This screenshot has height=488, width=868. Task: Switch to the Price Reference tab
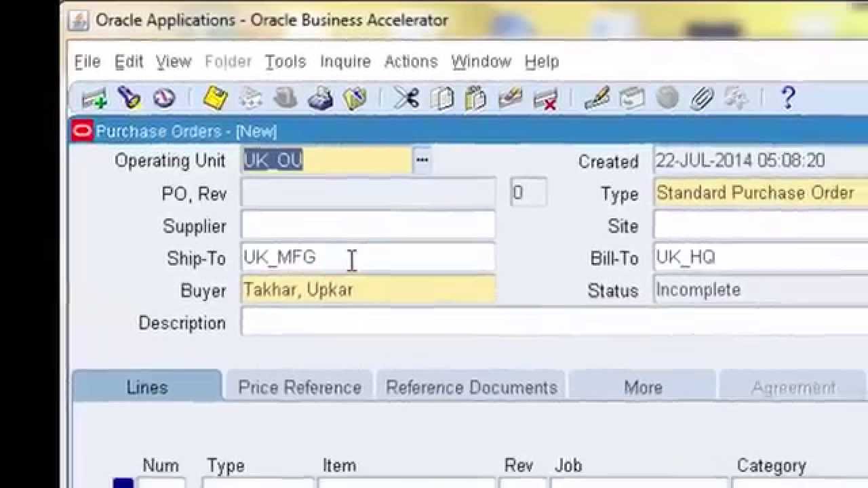[300, 387]
